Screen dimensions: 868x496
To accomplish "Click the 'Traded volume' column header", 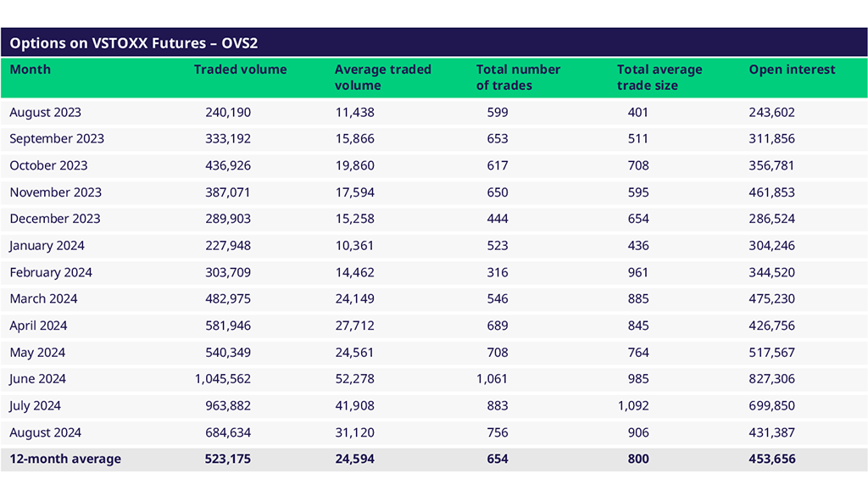I will pyautogui.click(x=240, y=70).
